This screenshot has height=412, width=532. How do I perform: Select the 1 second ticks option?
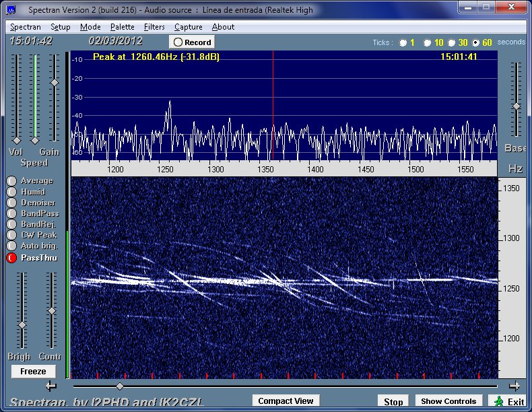pyautogui.click(x=403, y=42)
